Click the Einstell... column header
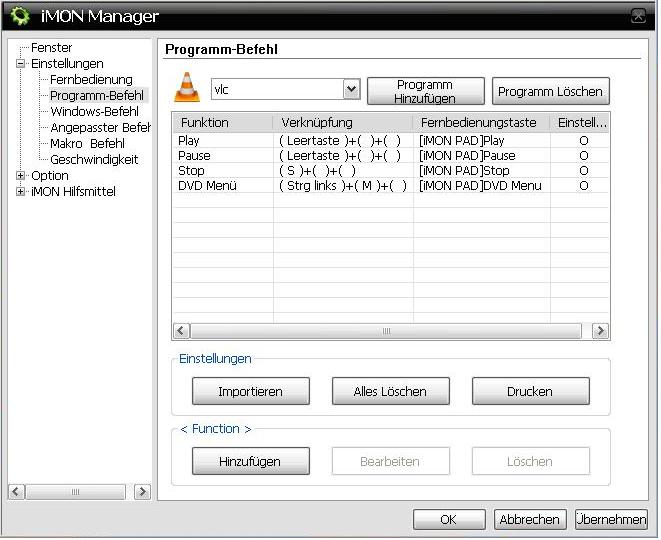The width and height of the screenshot is (661, 540). 580,123
